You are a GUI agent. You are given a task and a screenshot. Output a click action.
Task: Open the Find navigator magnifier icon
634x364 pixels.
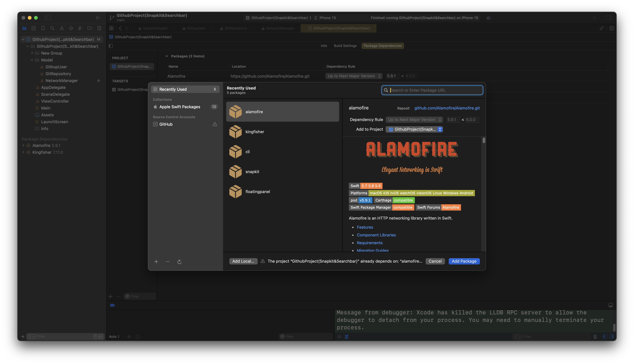(x=52, y=28)
